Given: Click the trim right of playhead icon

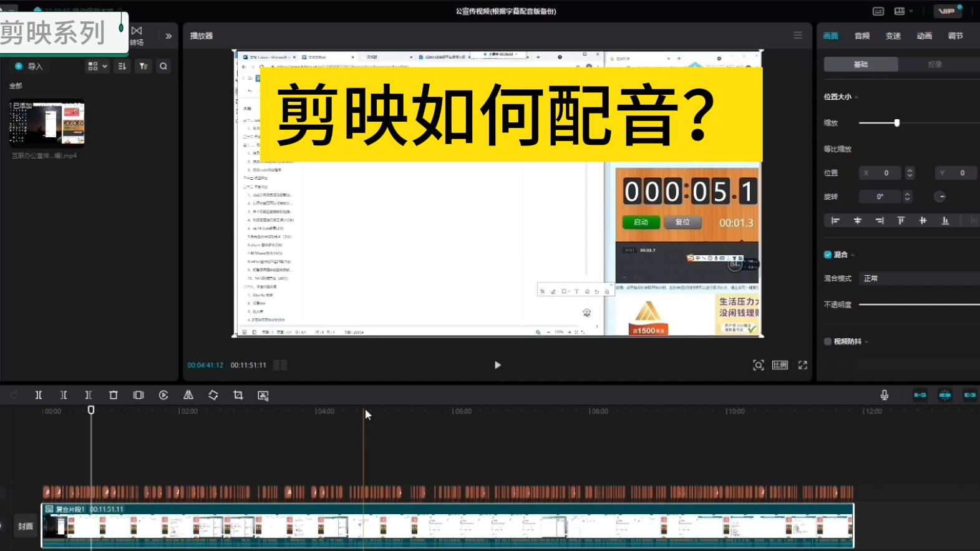Looking at the screenshot, I should tap(89, 395).
